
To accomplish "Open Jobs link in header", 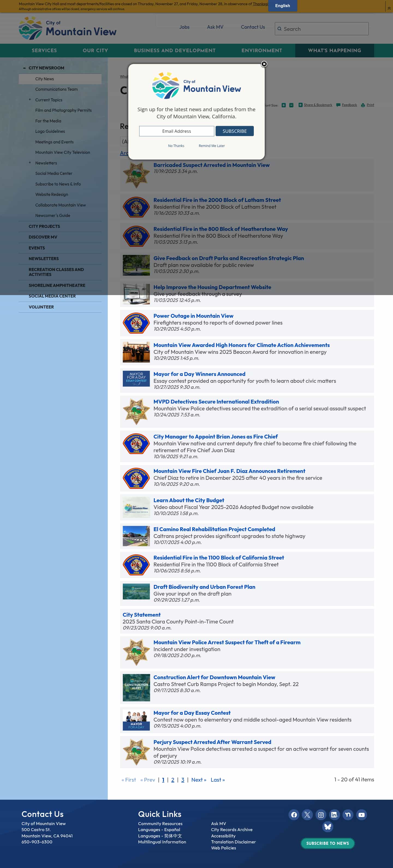I will 184,27.
